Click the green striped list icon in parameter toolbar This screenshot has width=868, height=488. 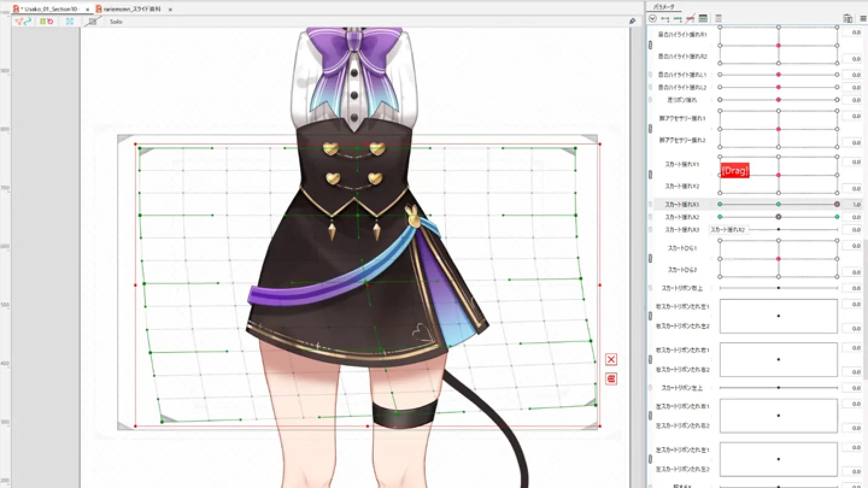(703, 19)
